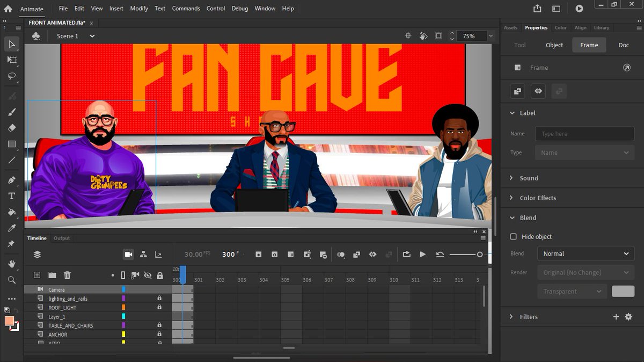This screenshot has height=362, width=644.
Task: Open the Edit Toolbar three-dots button
Action: tap(12, 299)
